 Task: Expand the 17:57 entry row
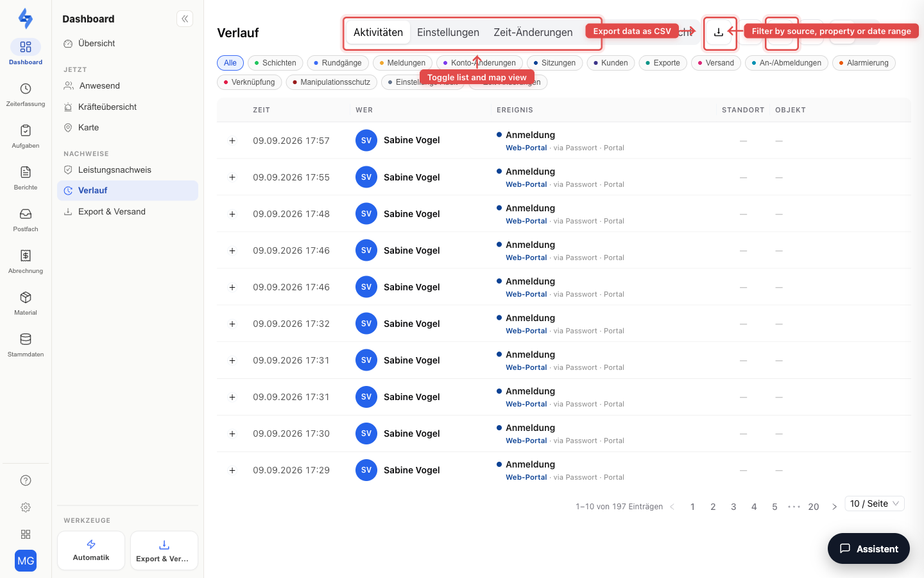point(232,141)
